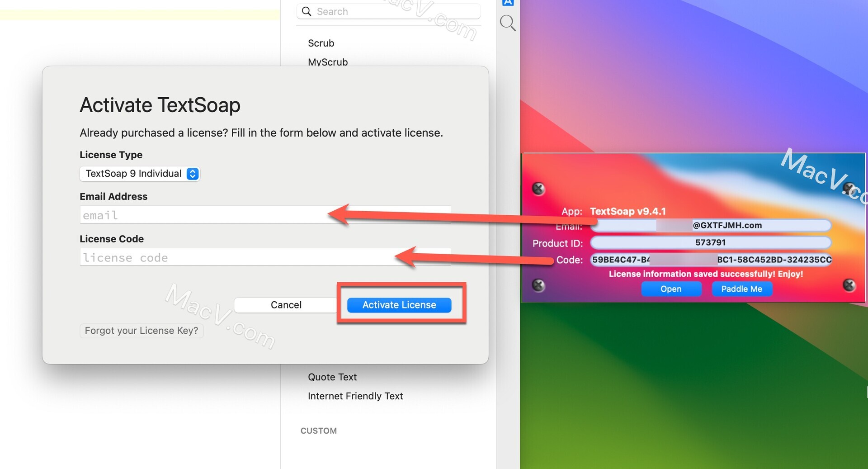The height and width of the screenshot is (469, 868).
Task: Click the Activate License button
Action: (399, 305)
